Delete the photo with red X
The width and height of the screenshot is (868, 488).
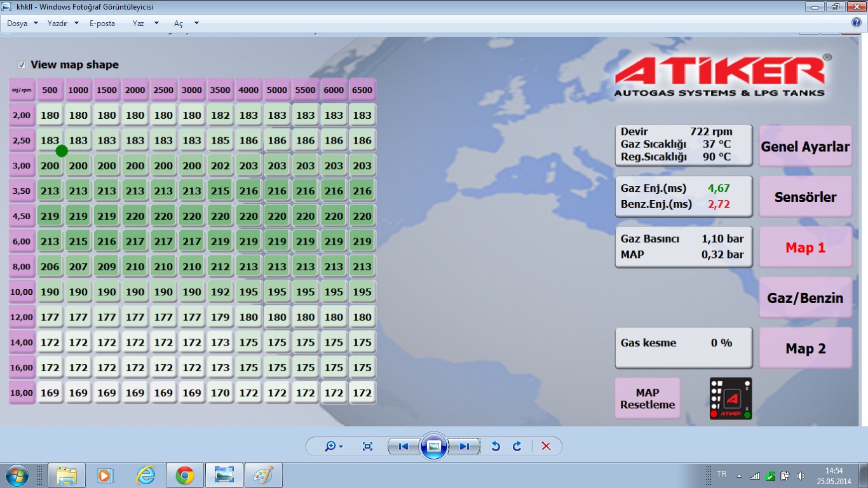pyautogui.click(x=546, y=447)
